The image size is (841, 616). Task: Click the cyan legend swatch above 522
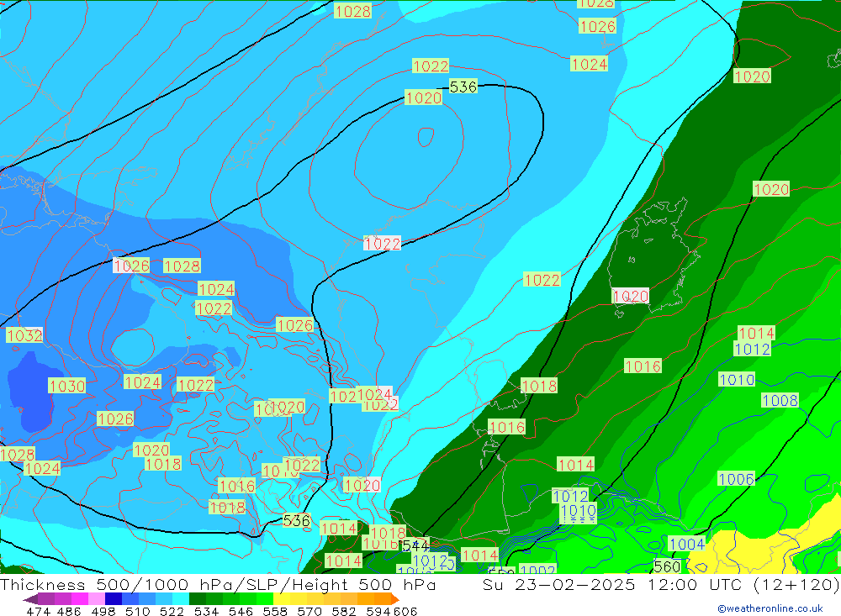coord(181,599)
